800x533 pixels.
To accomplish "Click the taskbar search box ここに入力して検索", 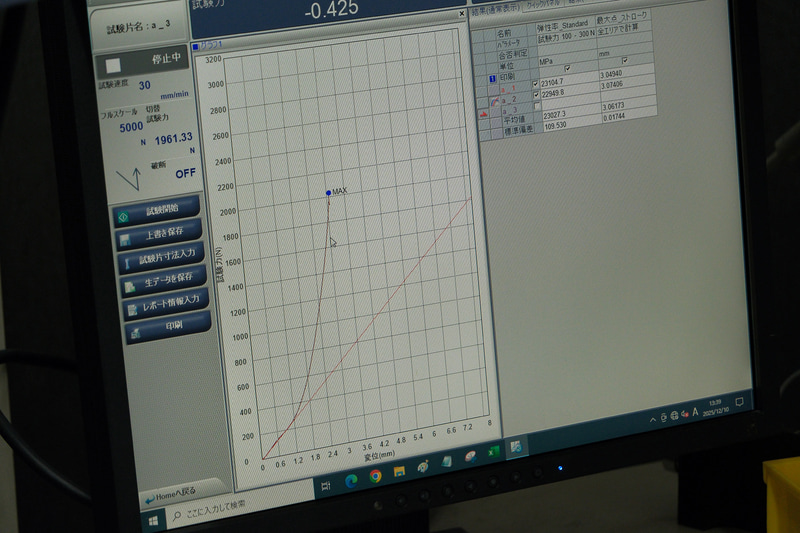I will click(x=214, y=510).
